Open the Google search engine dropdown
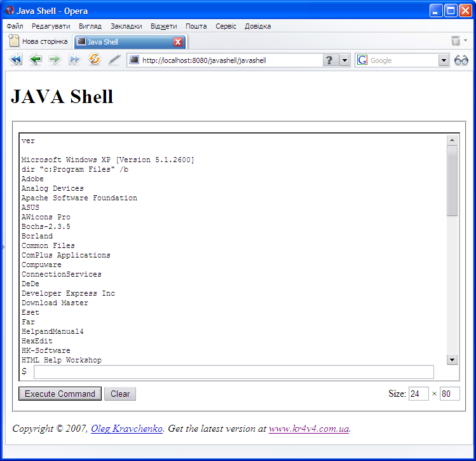This screenshot has width=476, height=461. (x=444, y=60)
